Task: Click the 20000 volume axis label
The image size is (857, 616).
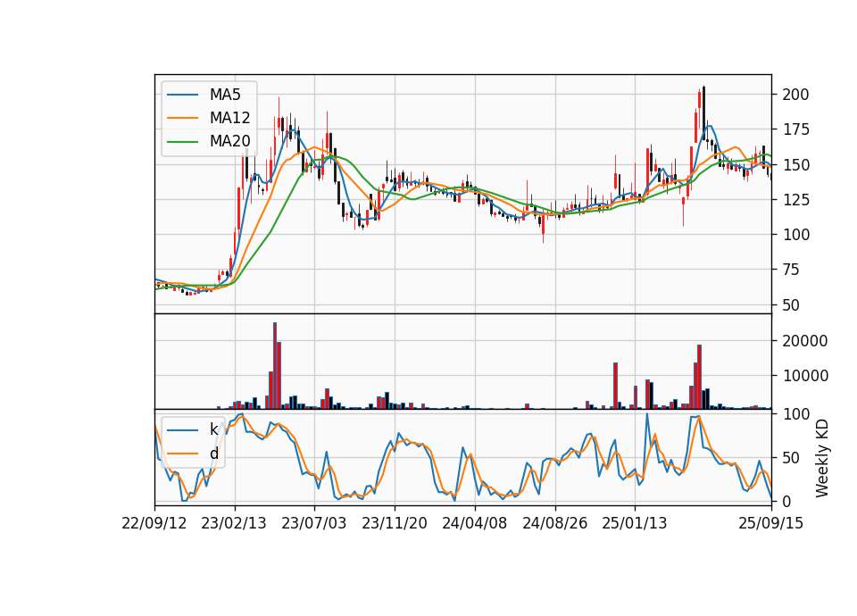Action: pos(805,340)
